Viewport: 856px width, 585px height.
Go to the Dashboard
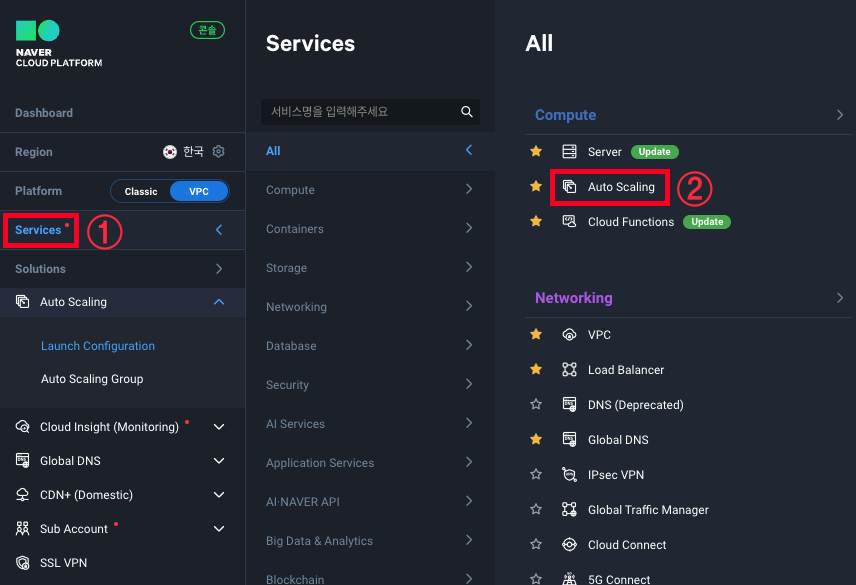pyautogui.click(x=44, y=113)
